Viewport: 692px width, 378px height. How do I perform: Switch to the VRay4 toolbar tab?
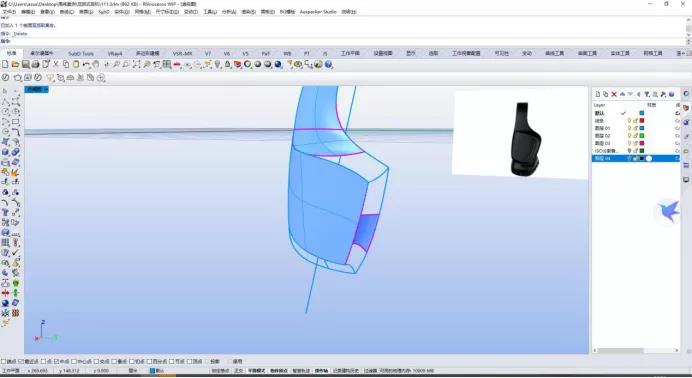coord(115,53)
